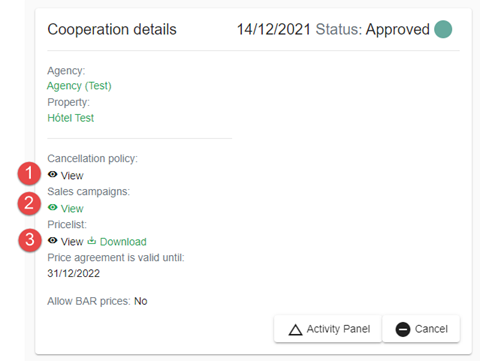The image size is (480, 361).
Task: View the cancellation policy
Action: [x=66, y=175]
